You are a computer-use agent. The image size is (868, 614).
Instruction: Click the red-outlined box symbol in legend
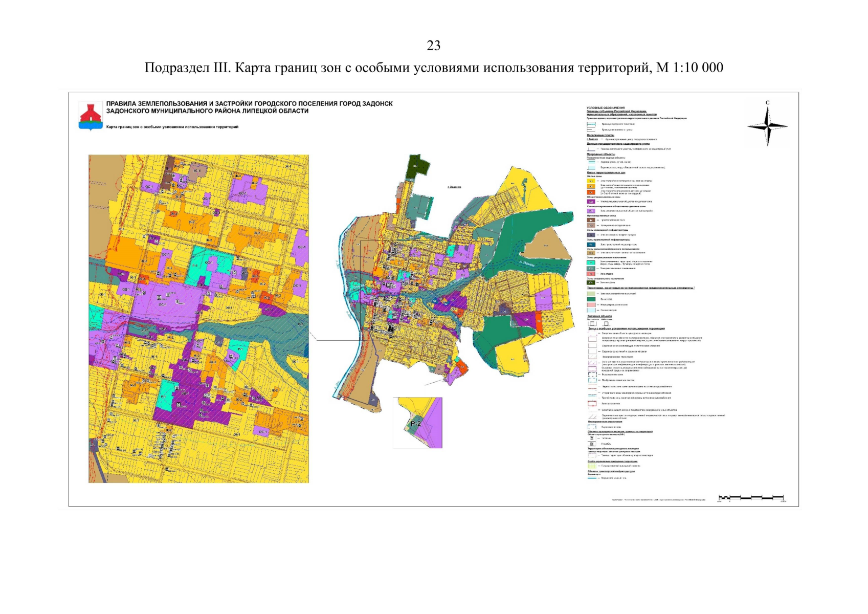(592, 404)
